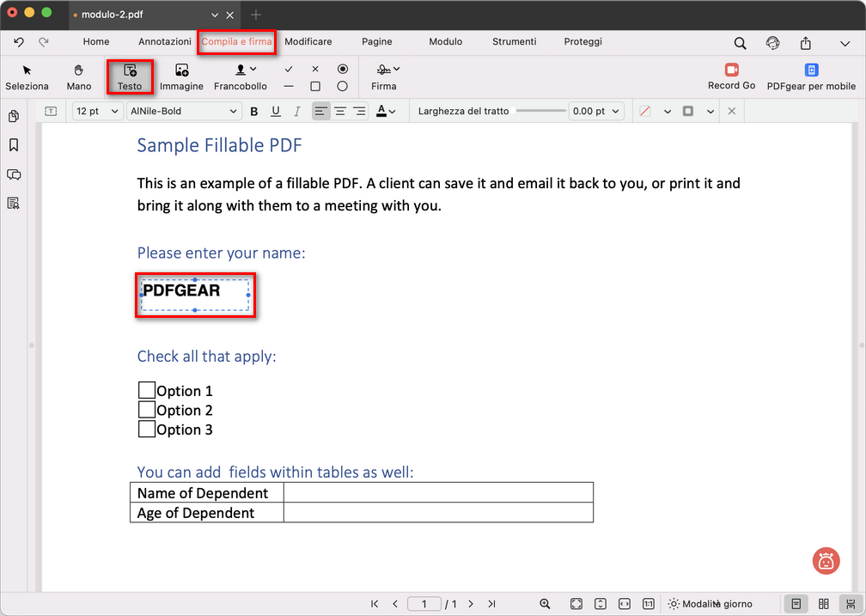Viewport: 866px width, 616px height.
Task: Switch to the Annotazioni tab
Action: tap(165, 41)
